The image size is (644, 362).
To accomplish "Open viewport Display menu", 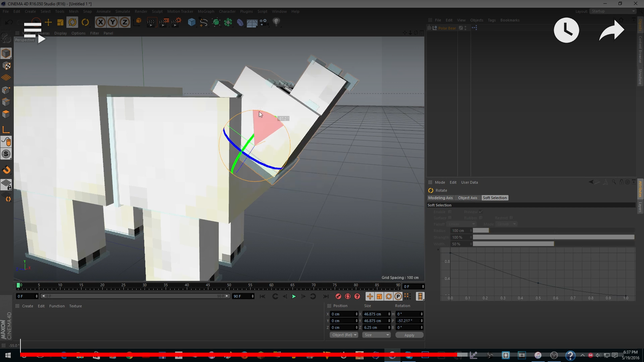I will 60,33.
